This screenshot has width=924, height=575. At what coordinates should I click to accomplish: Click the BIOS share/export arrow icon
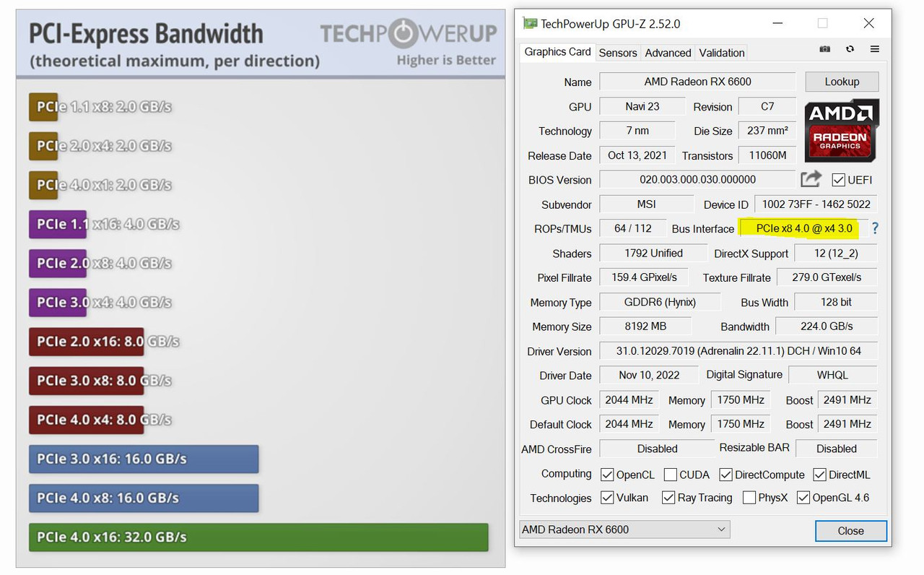pyautogui.click(x=811, y=178)
